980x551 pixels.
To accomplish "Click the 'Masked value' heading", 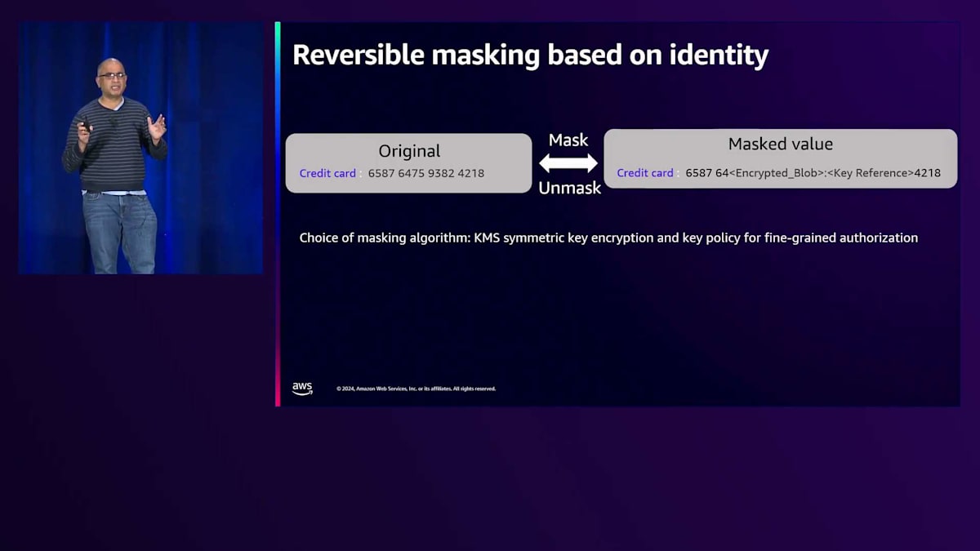I will coord(781,144).
